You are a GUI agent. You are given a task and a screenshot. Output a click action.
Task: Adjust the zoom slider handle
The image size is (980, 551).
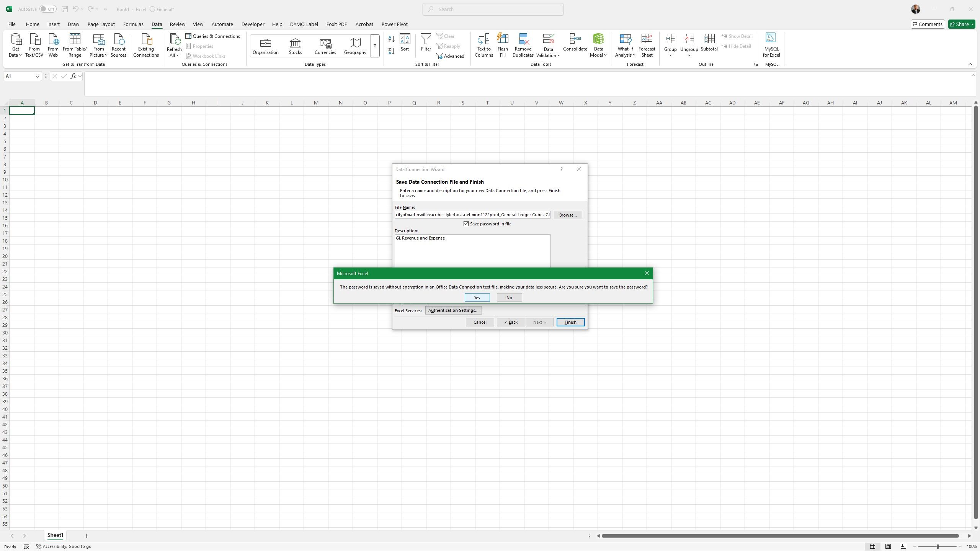tap(937, 546)
